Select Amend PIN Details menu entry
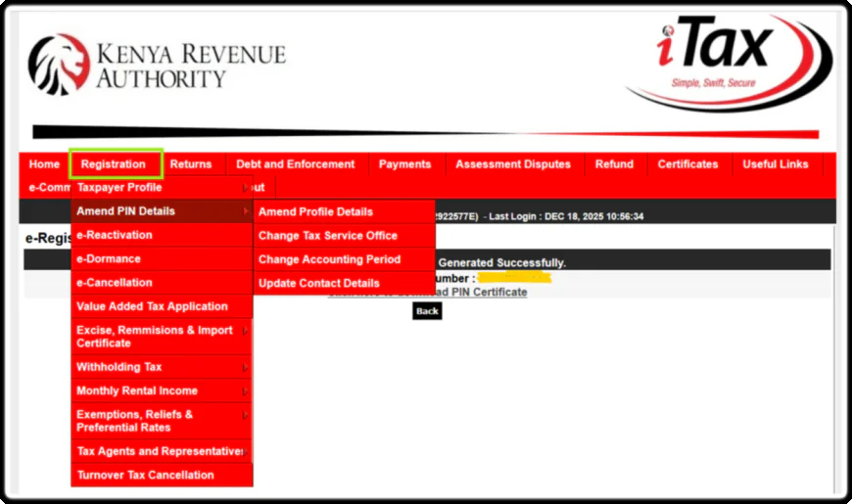 (x=162, y=211)
